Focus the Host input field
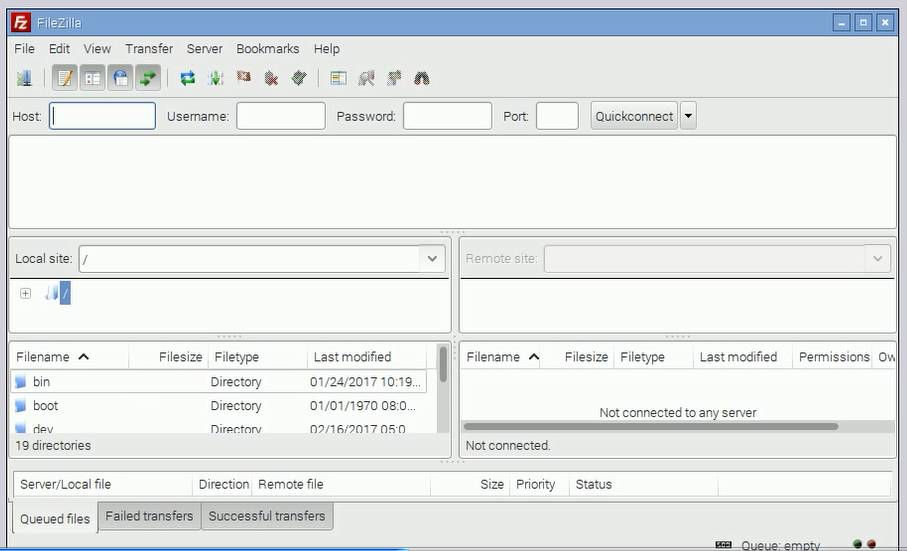The image size is (907, 551). [x=102, y=116]
